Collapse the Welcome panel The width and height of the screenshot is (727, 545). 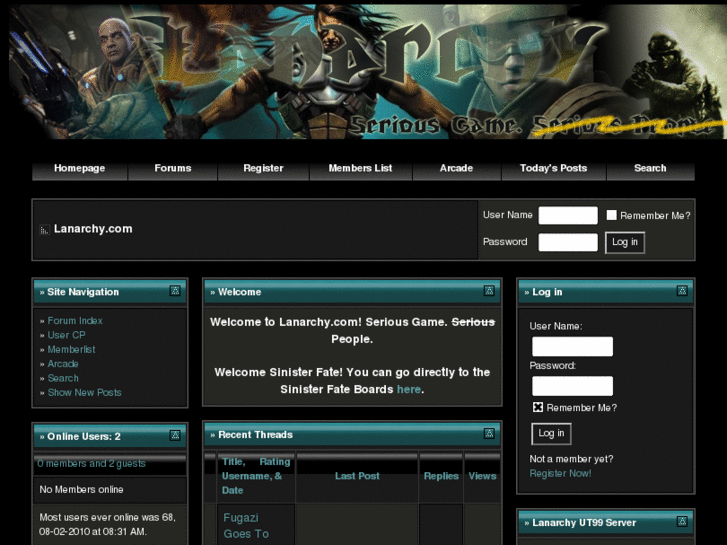(489, 291)
